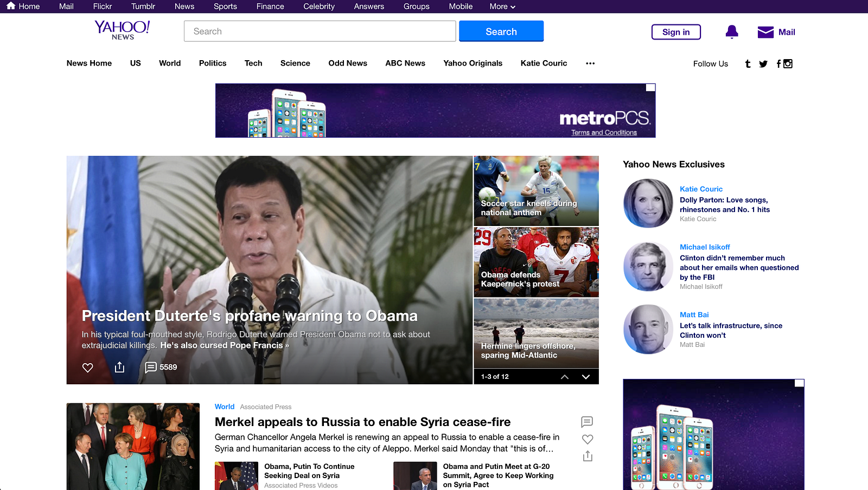Open the notifications bell icon
The image size is (868, 490).
click(x=732, y=32)
